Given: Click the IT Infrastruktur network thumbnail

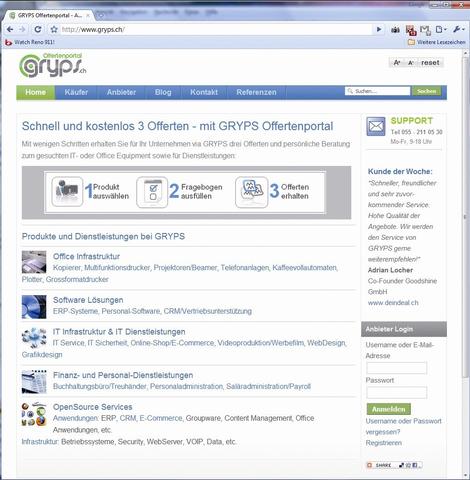Looking at the screenshot, I should (x=34, y=338).
